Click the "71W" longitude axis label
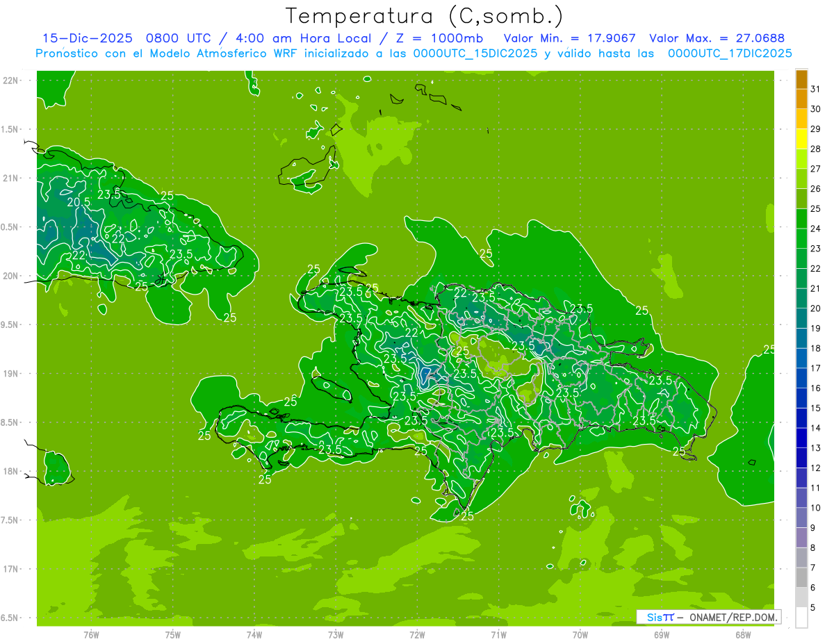The image size is (834, 644). [498, 634]
